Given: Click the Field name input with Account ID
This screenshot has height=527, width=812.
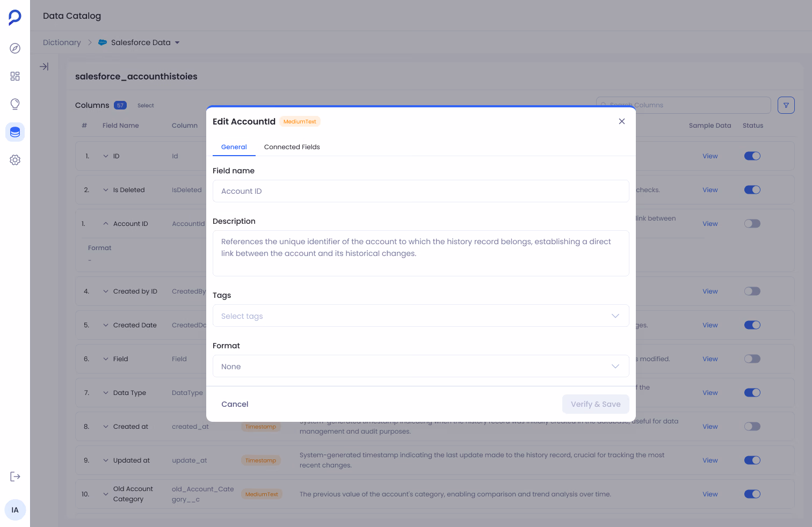Looking at the screenshot, I should click(421, 191).
